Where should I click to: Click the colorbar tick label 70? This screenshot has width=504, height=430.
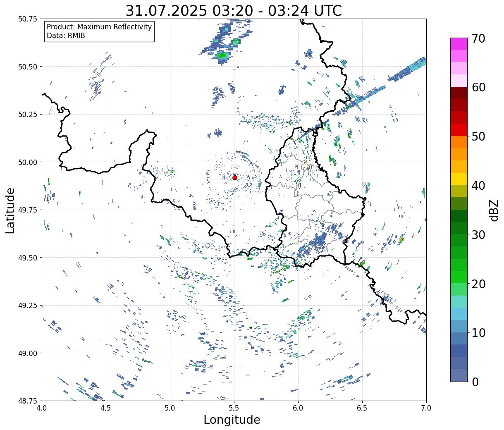478,38
